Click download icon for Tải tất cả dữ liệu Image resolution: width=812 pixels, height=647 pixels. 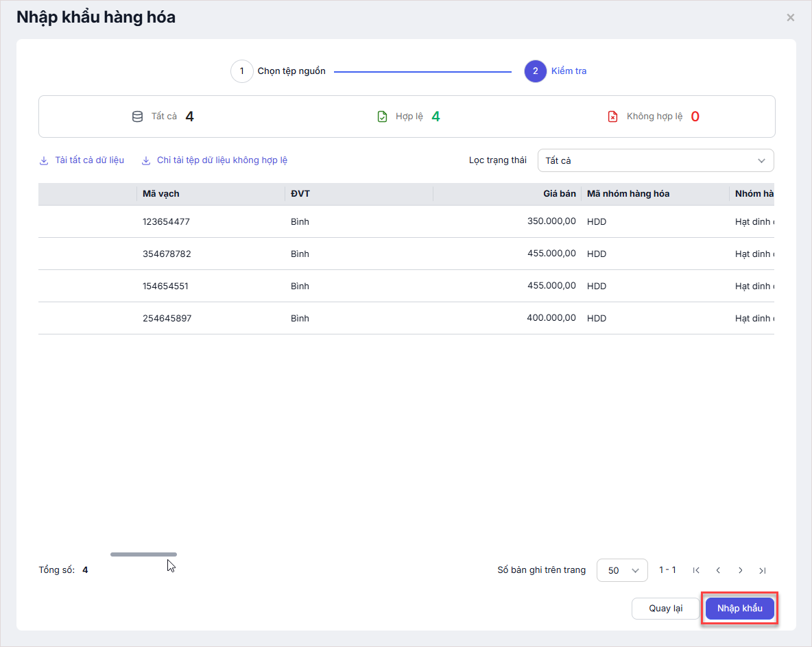point(44,160)
